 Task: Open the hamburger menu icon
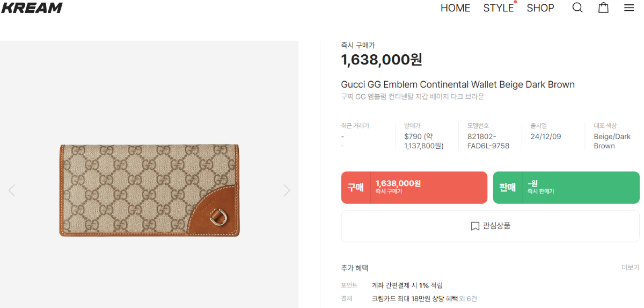tap(629, 8)
